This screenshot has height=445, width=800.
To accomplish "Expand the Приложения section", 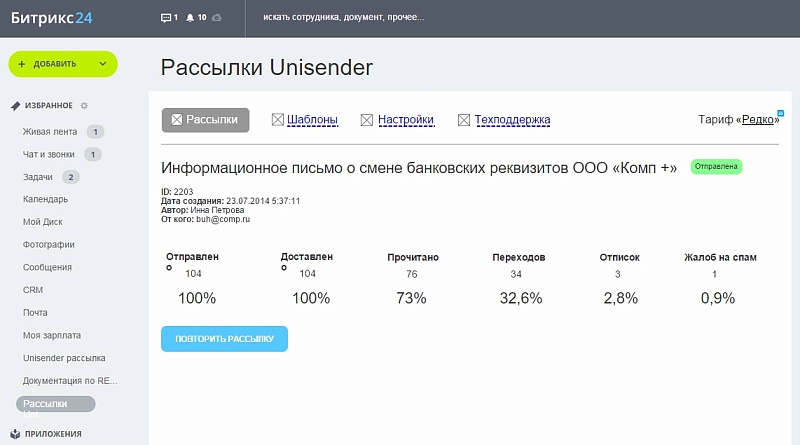I will [x=52, y=434].
